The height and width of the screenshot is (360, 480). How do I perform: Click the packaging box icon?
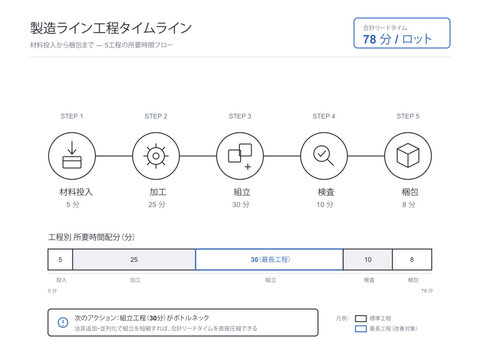(x=408, y=156)
